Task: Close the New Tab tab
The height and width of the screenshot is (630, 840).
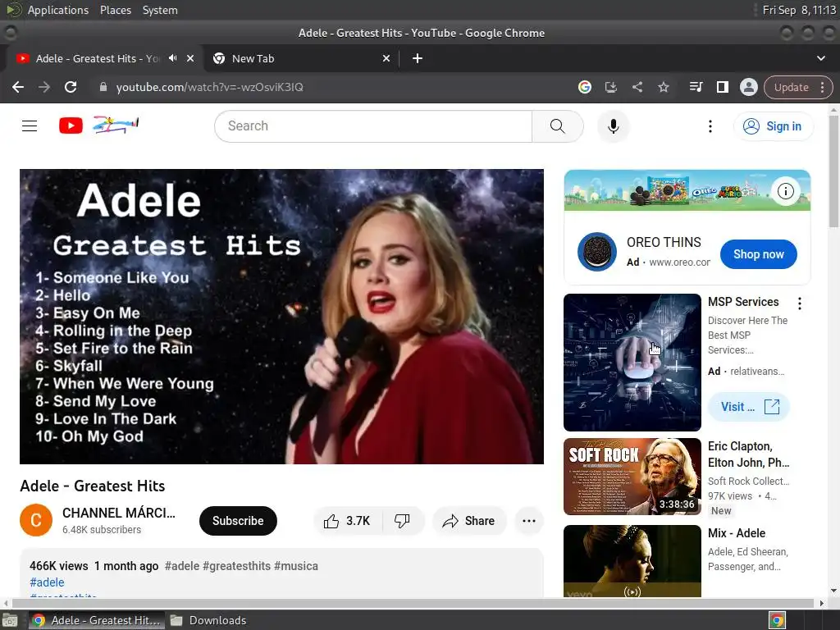Action: click(386, 58)
